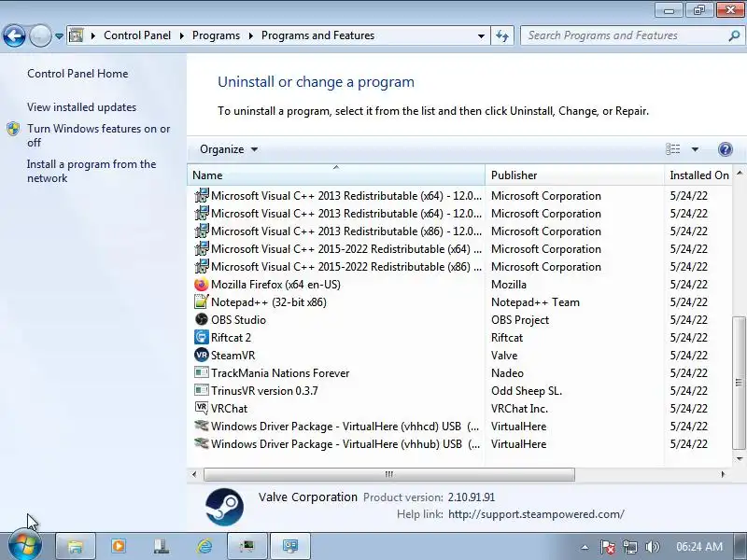The height and width of the screenshot is (560, 747).
Task: Click the horizontal scrollbar right arrow
Action: (x=723, y=474)
